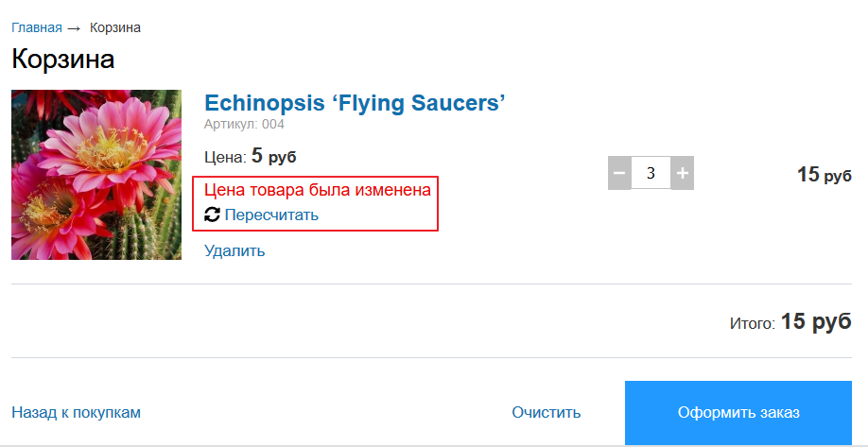Click the Пересчитать link to recalculate
The width and height of the screenshot is (868, 447).
click(271, 215)
